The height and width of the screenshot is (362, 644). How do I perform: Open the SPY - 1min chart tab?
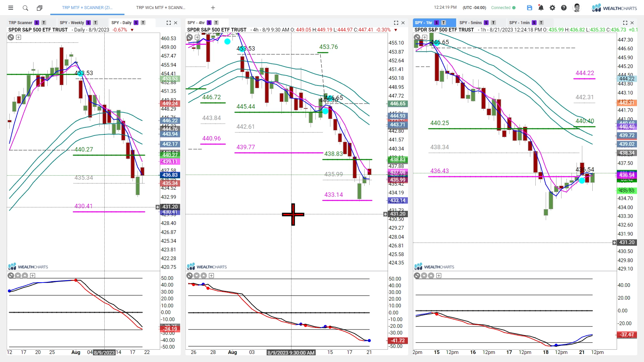tap(519, 23)
